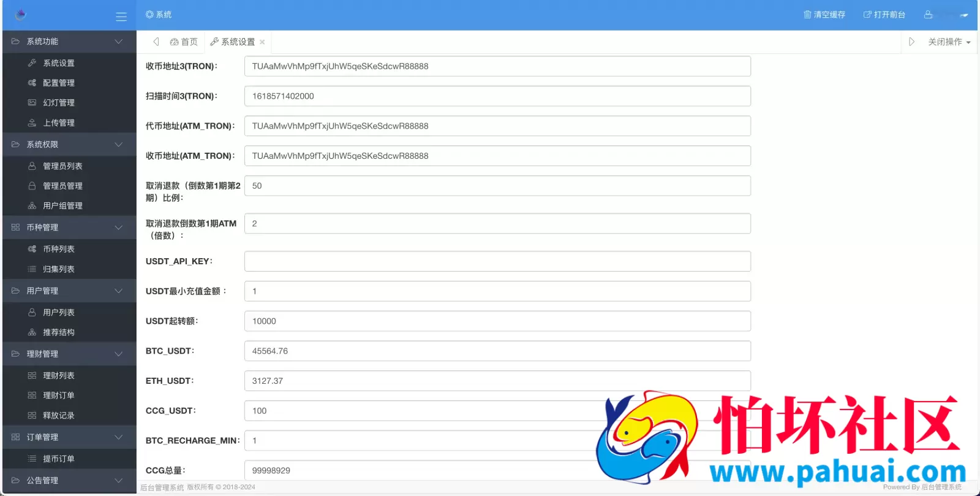
Task: Click the list icon beside 归集列表
Action: click(32, 269)
